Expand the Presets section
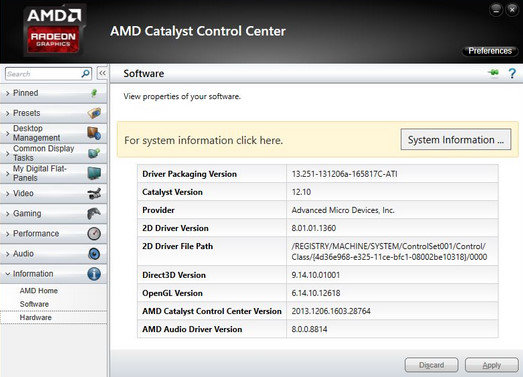Viewport: 523px width, 377px height. tap(53, 113)
